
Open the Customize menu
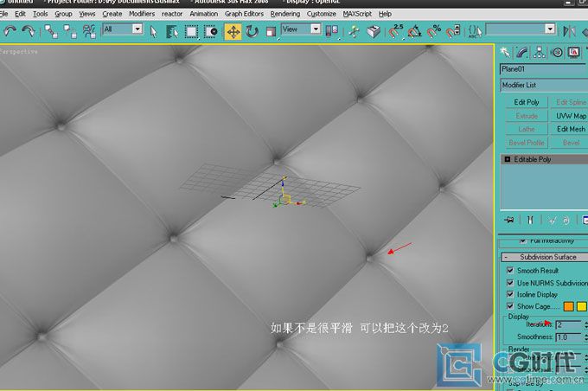coord(322,14)
